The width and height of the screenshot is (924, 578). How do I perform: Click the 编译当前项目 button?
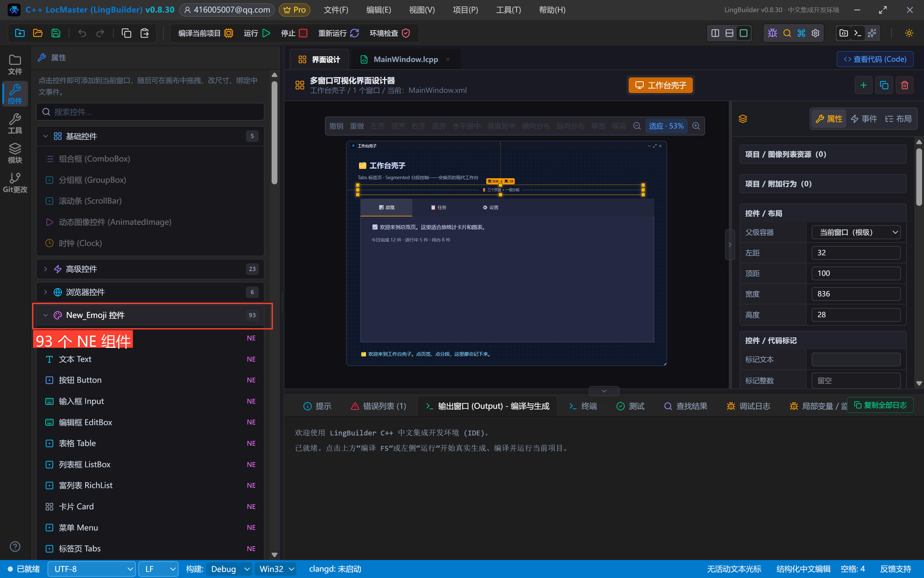coord(205,33)
